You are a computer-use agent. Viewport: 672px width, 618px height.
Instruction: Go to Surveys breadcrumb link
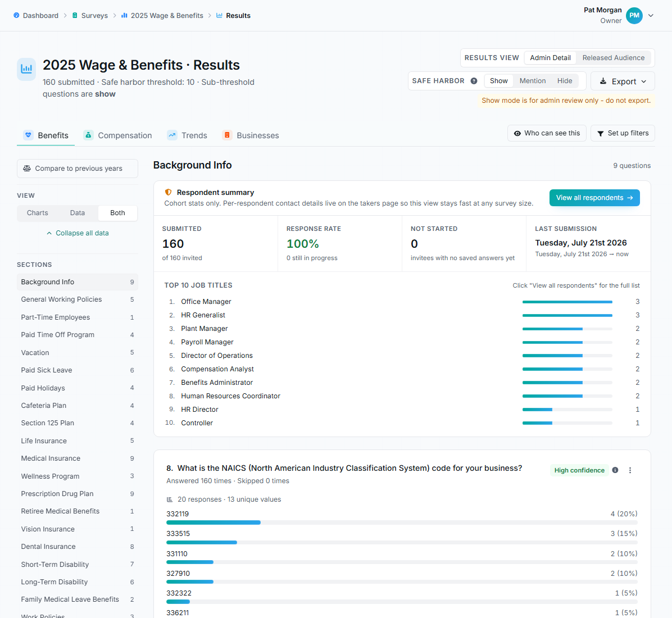pos(94,15)
